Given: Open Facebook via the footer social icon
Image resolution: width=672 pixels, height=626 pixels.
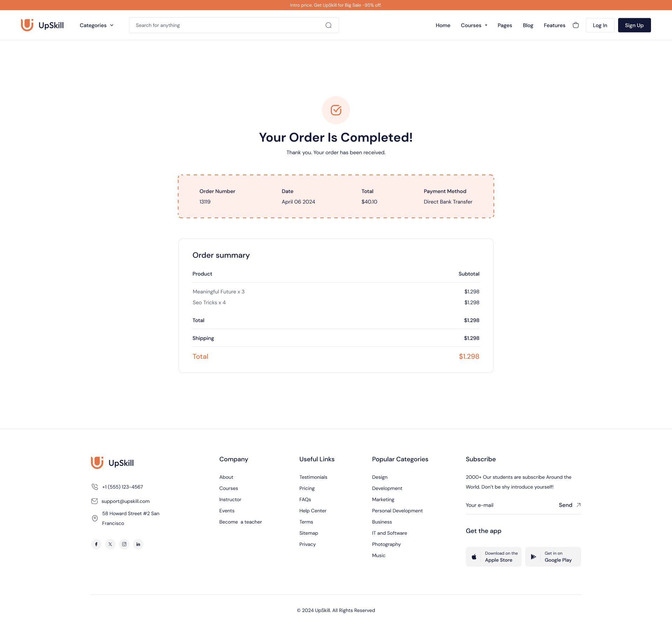Looking at the screenshot, I should tap(96, 544).
